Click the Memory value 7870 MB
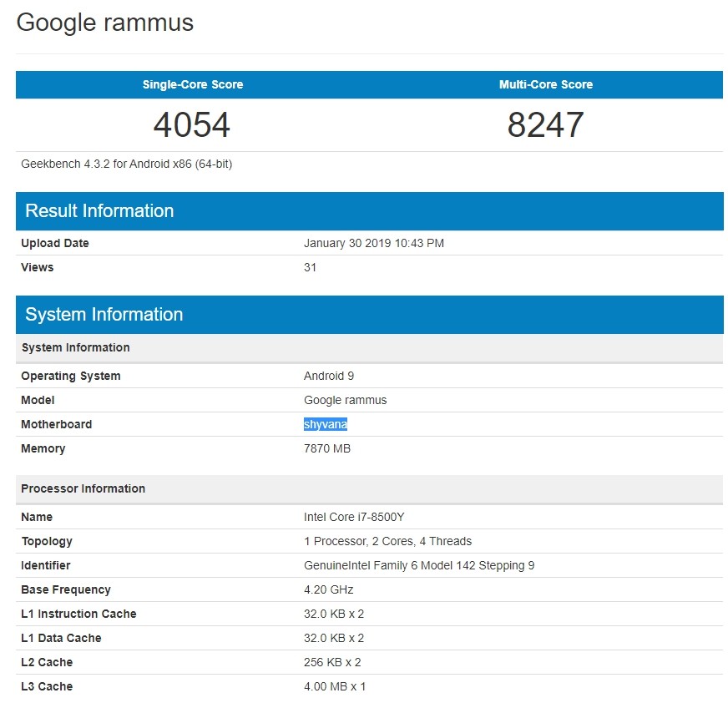 click(x=327, y=448)
